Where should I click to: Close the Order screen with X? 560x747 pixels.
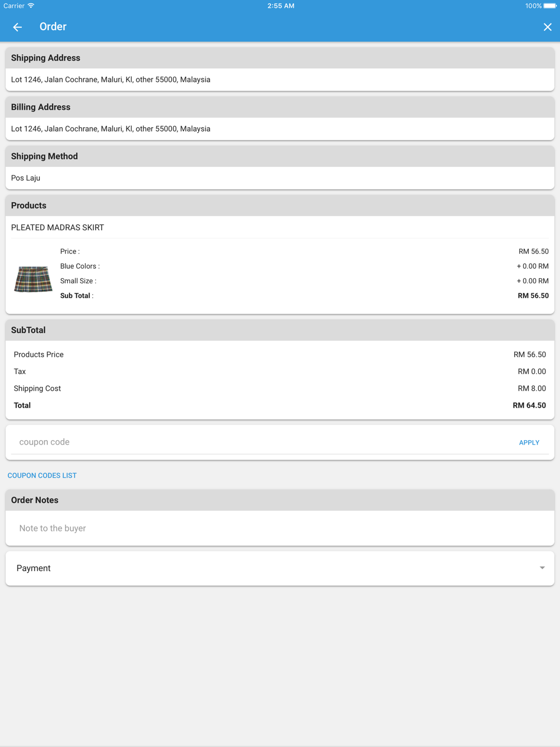547,27
